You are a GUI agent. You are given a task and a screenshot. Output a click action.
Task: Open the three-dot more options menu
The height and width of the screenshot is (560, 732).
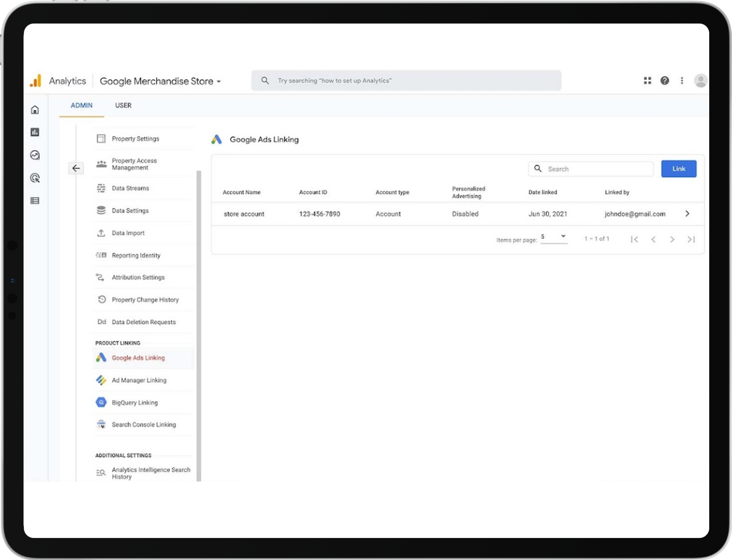pos(682,81)
